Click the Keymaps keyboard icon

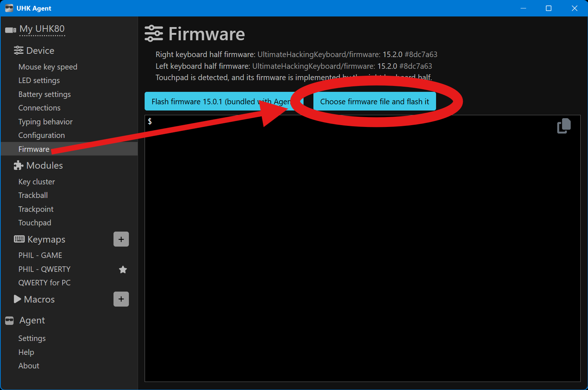pyautogui.click(x=19, y=239)
